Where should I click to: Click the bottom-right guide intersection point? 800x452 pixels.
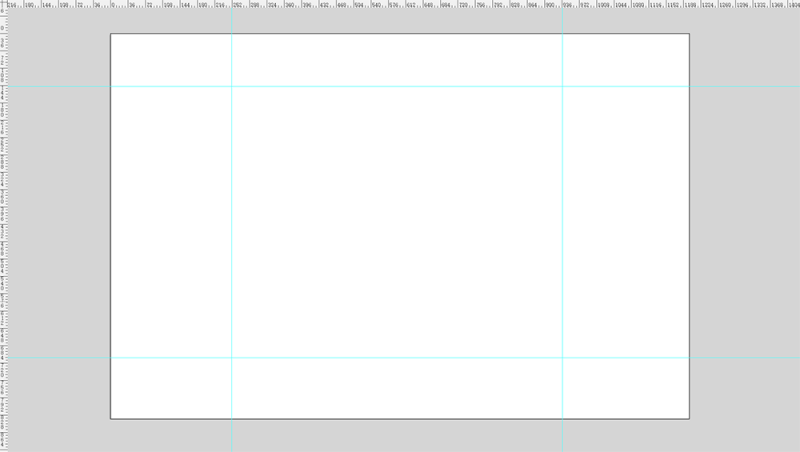[562, 358]
